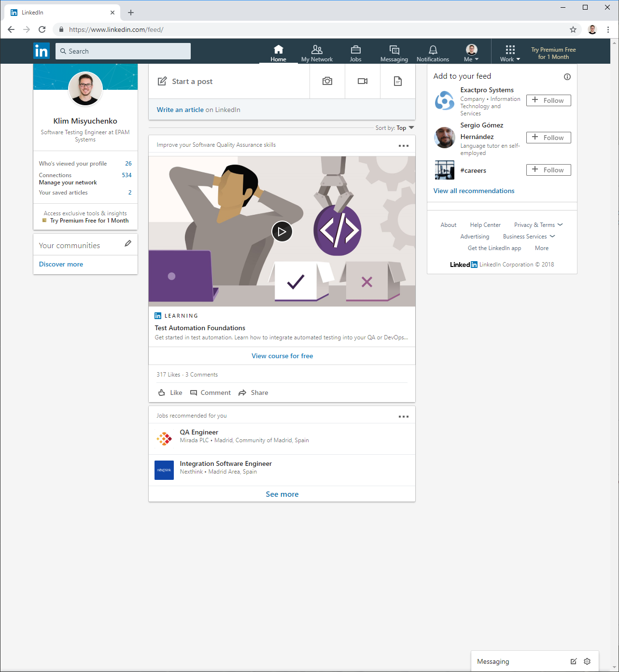Viewport: 619px width, 672px height.
Task: Click compose message icon in Messaging bar
Action: click(574, 661)
